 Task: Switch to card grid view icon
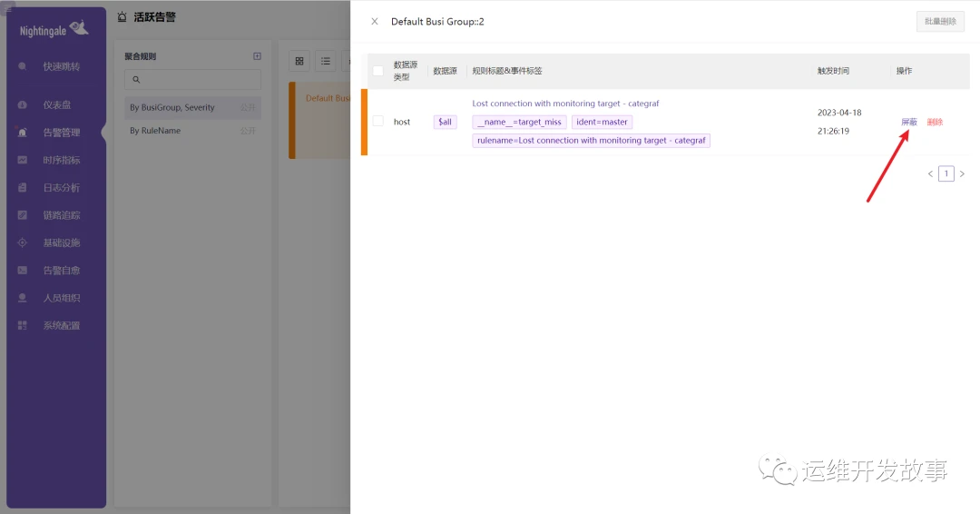point(299,61)
